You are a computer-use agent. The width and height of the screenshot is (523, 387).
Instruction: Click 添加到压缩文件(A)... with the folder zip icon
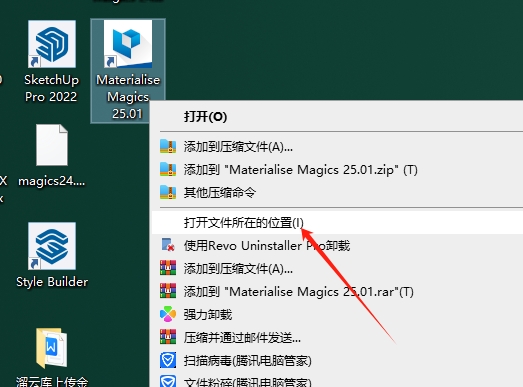tap(337, 147)
